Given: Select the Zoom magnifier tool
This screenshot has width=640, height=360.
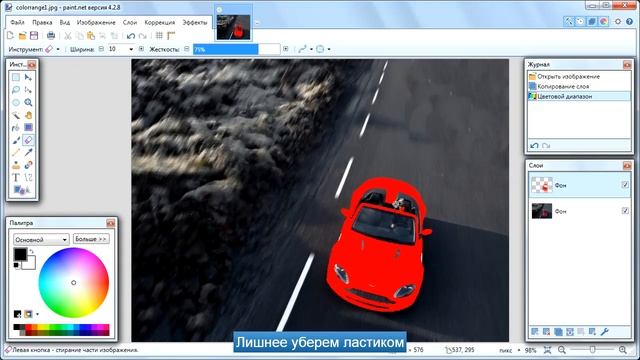Looking at the screenshot, I should pos(28,102).
